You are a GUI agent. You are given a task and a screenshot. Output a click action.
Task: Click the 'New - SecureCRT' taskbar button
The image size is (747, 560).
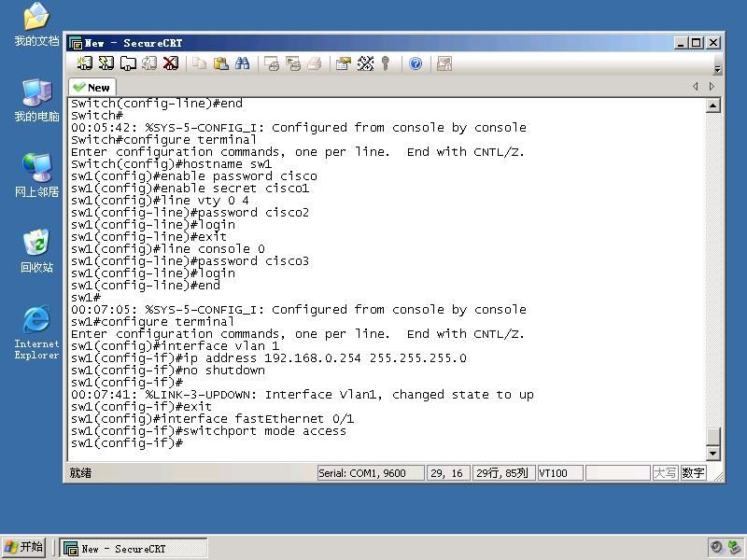pos(134,549)
